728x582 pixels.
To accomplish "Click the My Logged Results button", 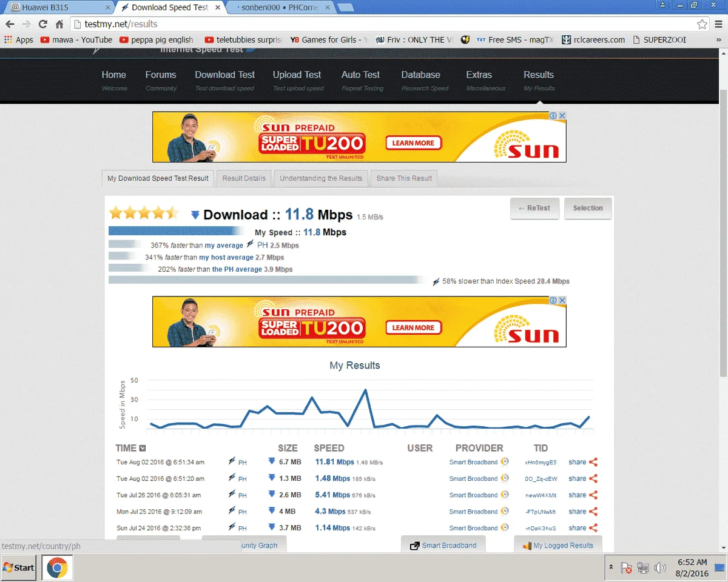I will click(558, 545).
